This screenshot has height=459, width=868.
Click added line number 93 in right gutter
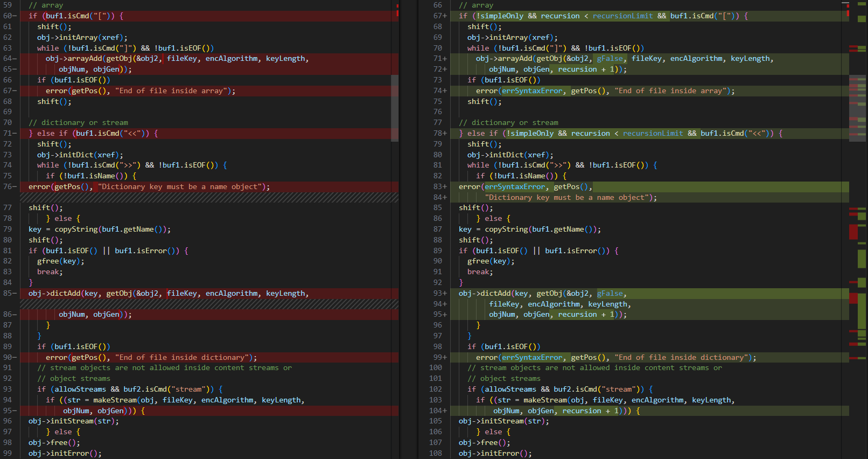(x=438, y=294)
